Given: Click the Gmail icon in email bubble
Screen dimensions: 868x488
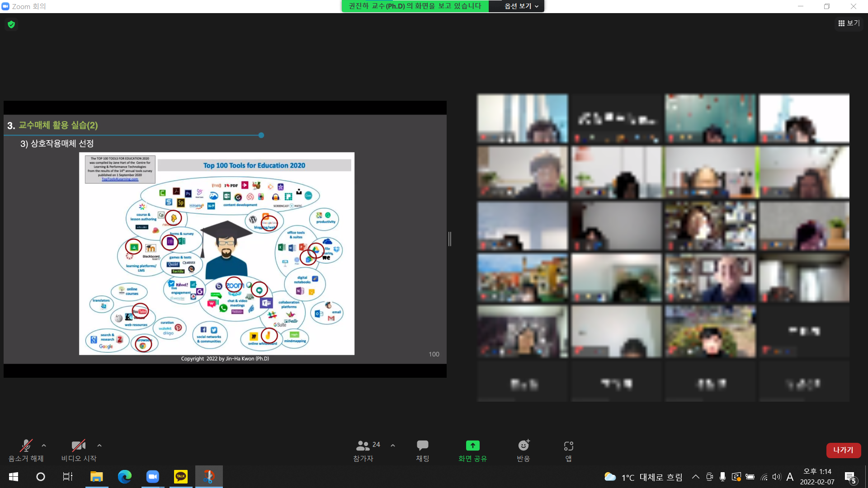Looking at the screenshot, I should click(x=331, y=319).
